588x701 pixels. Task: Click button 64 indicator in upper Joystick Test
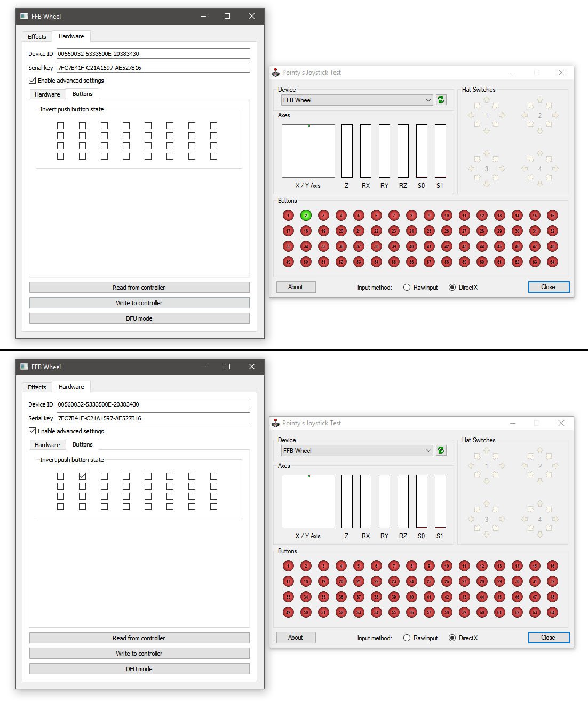(552, 262)
